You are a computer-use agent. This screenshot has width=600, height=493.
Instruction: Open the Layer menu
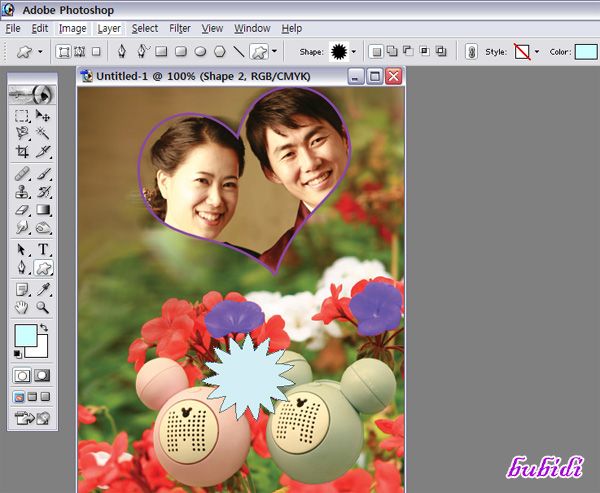coord(109,29)
